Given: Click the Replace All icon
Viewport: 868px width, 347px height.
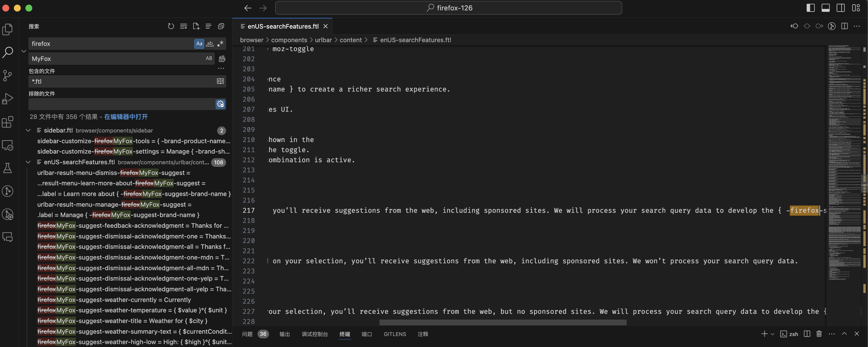Looking at the screenshot, I should 222,59.
